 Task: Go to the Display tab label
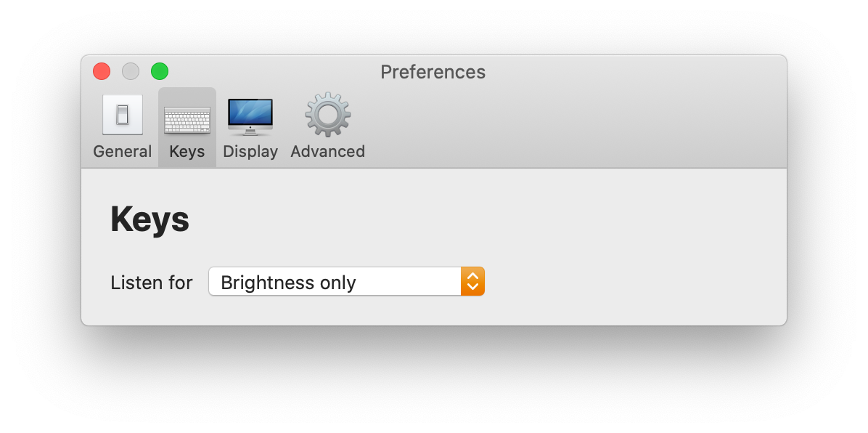pos(250,152)
